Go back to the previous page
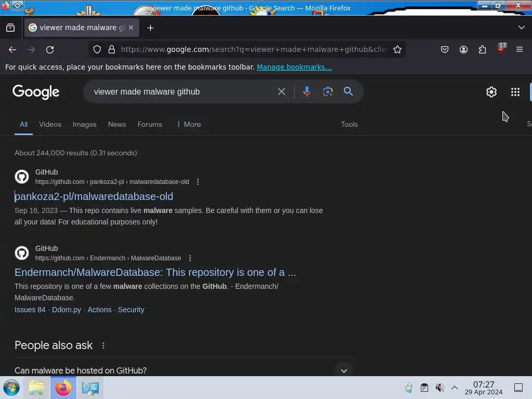Image resolution: width=532 pixels, height=399 pixels. point(12,50)
